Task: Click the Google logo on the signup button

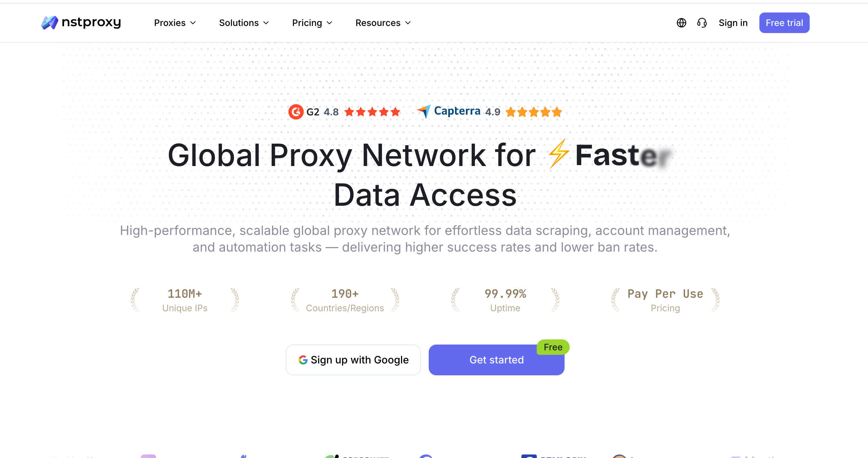Action: tap(303, 360)
